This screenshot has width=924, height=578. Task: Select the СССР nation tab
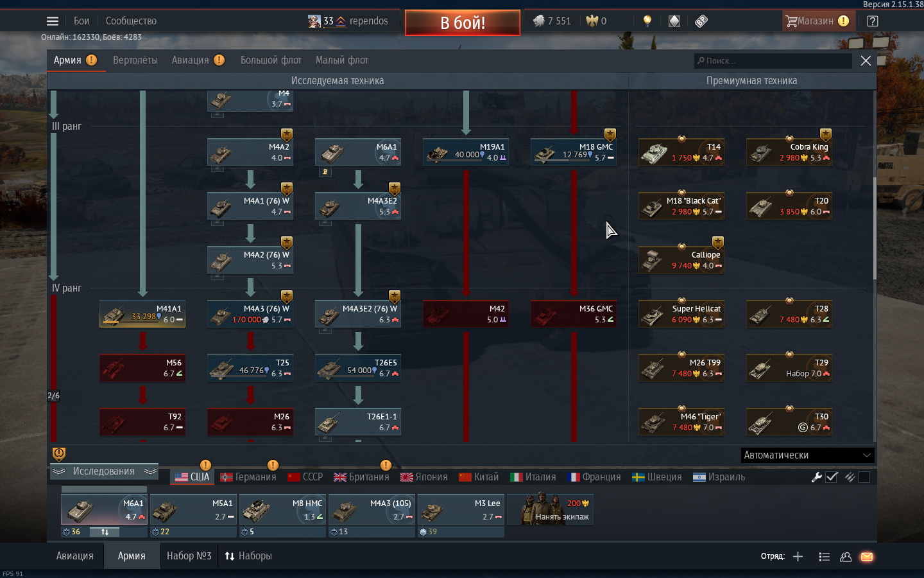point(305,477)
